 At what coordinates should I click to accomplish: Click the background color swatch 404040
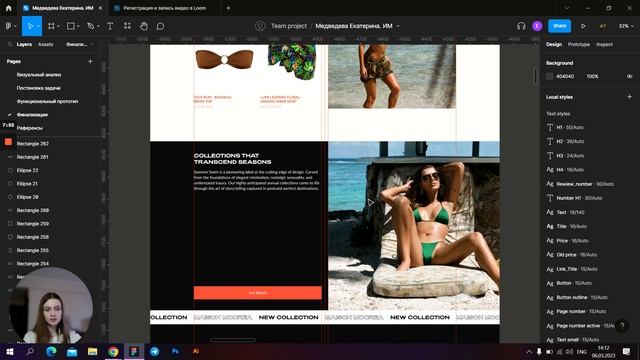(x=550, y=76)
